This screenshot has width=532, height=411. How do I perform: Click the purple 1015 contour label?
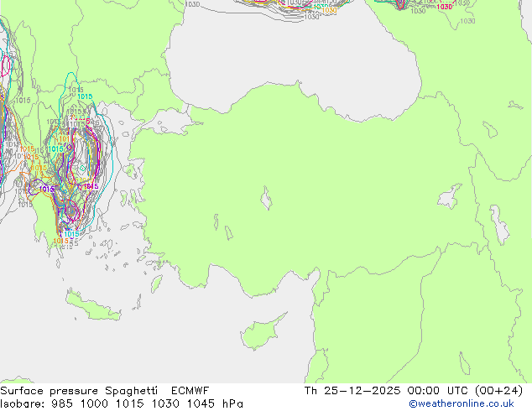pos(47,190)
